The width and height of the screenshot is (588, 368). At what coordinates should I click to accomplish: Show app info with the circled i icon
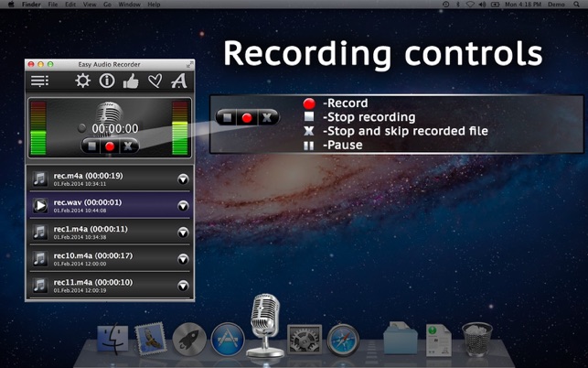tap(107, 81)
